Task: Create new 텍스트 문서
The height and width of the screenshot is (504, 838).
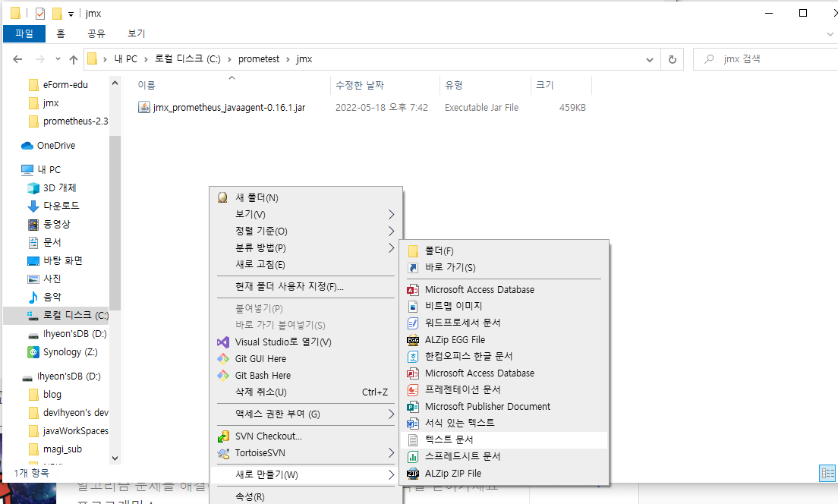Action: coord(504,439)
